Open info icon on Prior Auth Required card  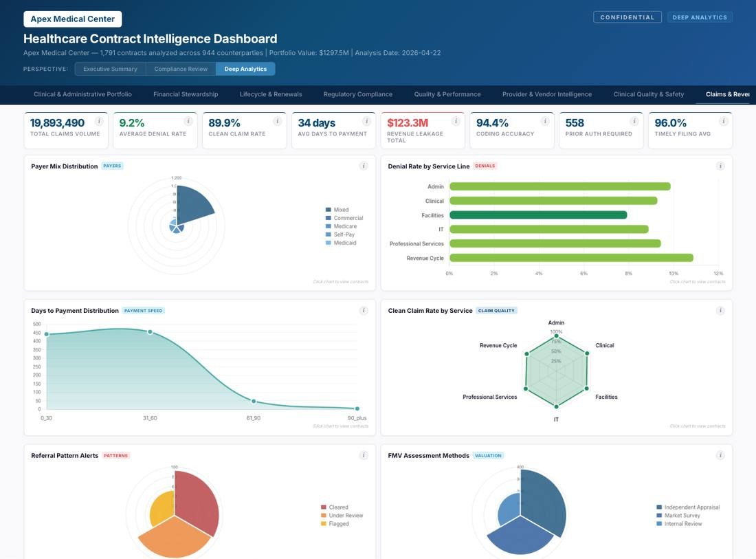coord(634,121)
